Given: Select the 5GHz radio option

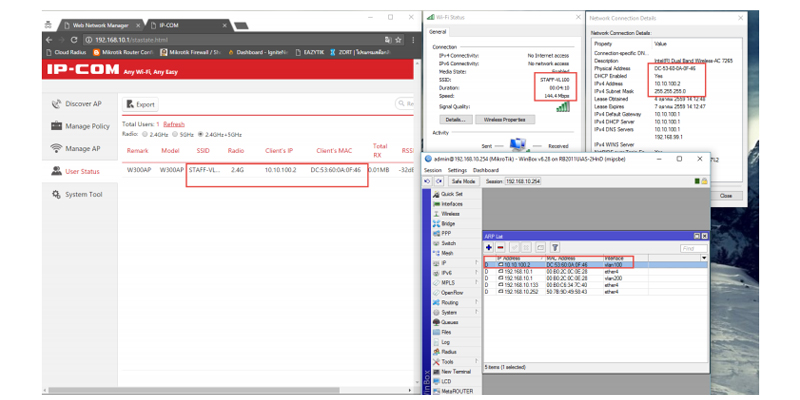Looking at the screenshot, I should pyautogui.click(x=175, y=135).
